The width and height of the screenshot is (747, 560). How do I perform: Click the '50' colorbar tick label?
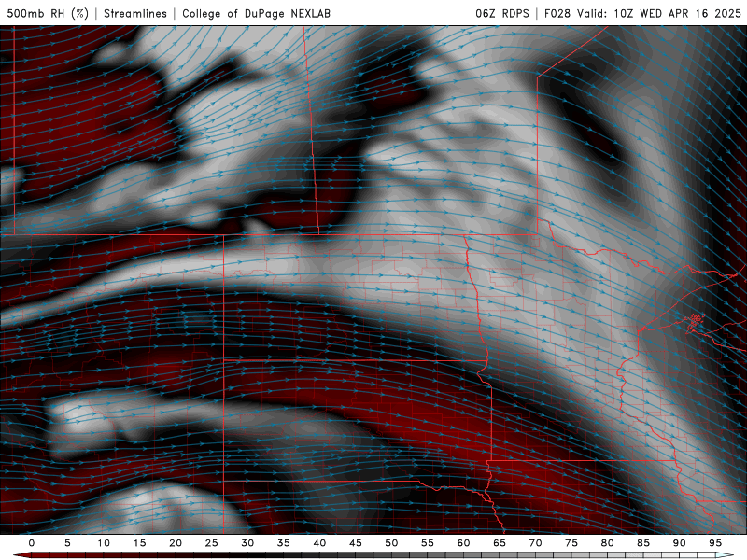coord(391,543)
